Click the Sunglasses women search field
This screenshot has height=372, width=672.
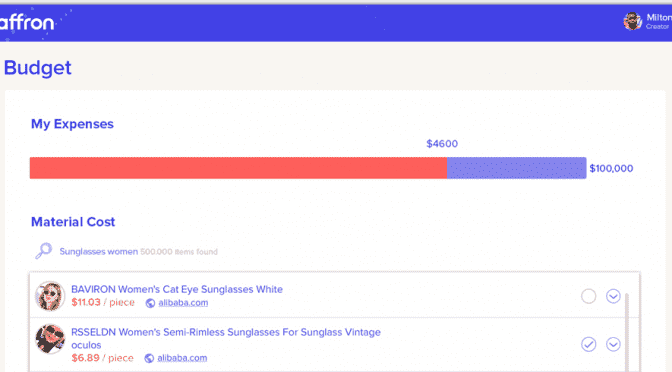point(138,252)
